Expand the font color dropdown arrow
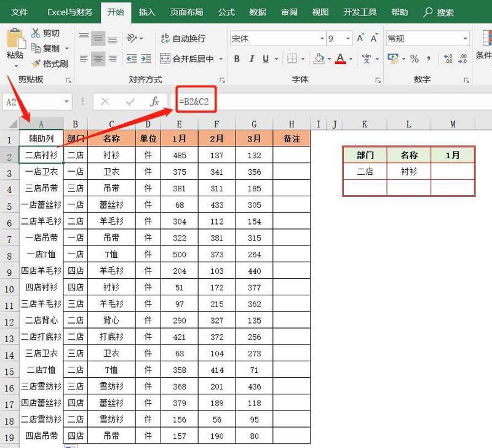 pos(351,58)
